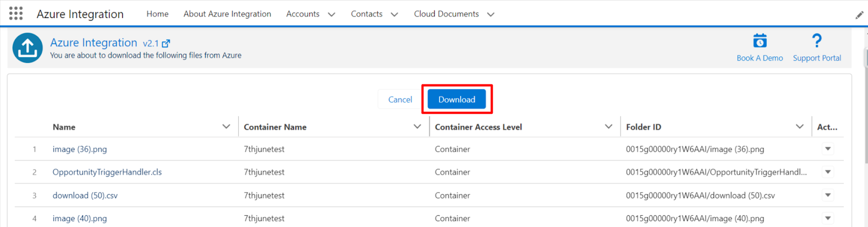The image size is (868, 227).
Task: Click the pencil edit icon in navigation bar
Action: (859, 15)
